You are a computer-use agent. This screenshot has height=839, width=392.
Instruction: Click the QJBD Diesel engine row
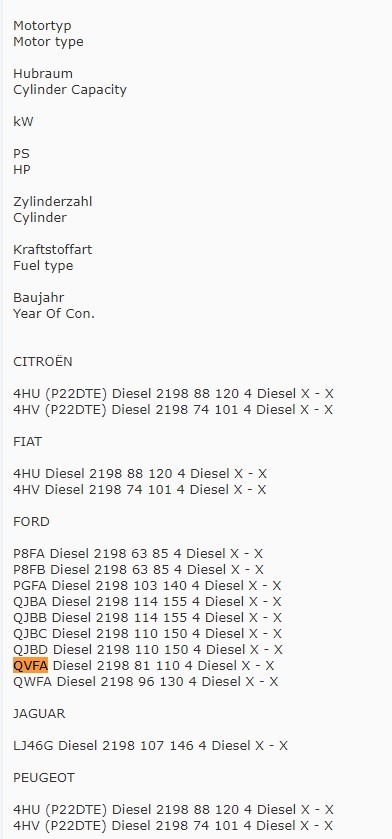coord(148,650)
